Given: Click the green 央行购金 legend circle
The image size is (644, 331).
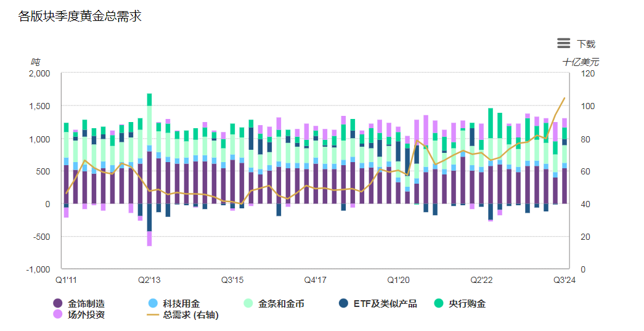Looking at the screenshot, I should [439, 303].
